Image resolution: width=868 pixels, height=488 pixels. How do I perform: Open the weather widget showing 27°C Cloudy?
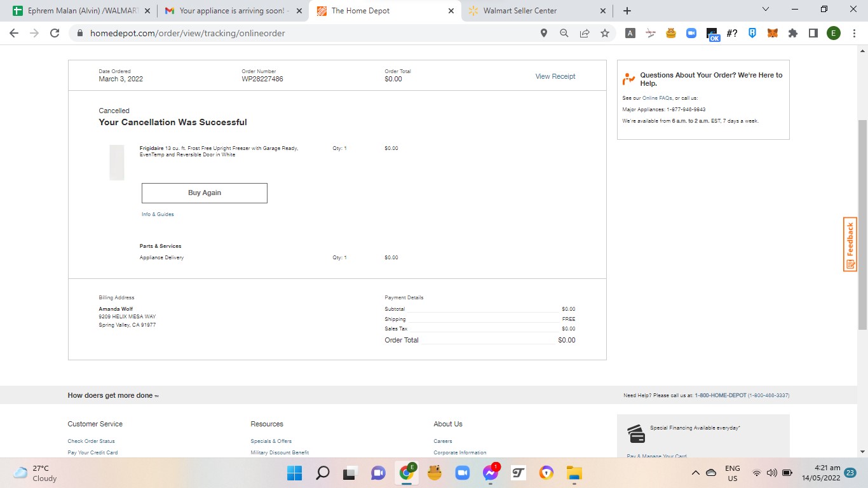tap(37, 473)
